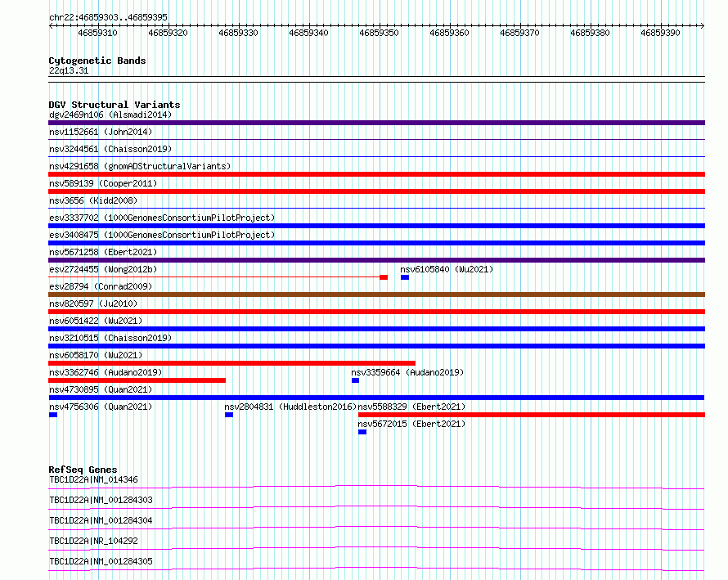Click esv3408475 (1000GenomesConsortiumPilotProject) label
The image size is (728, 580).
pyautogui.click(x=162, y=235)
